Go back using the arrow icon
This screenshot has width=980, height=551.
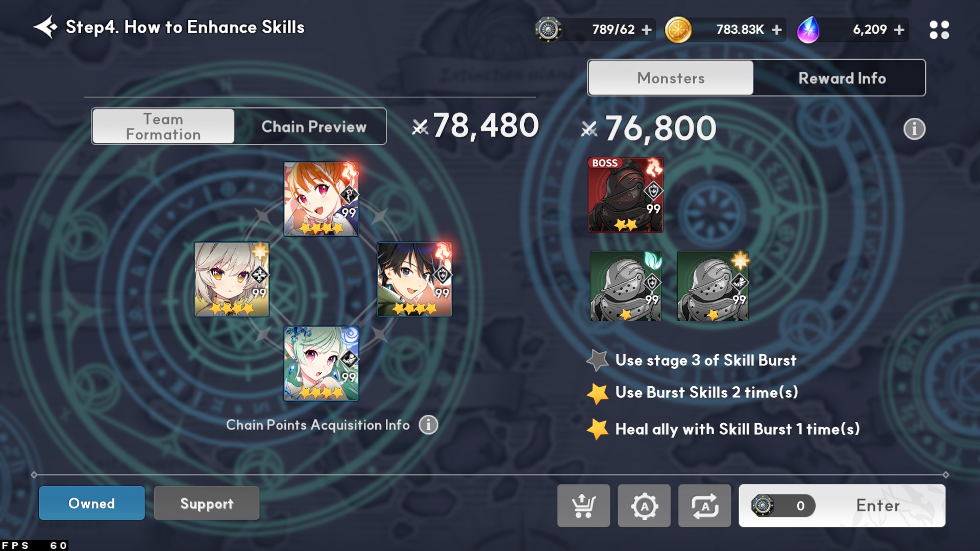point(45,27)
